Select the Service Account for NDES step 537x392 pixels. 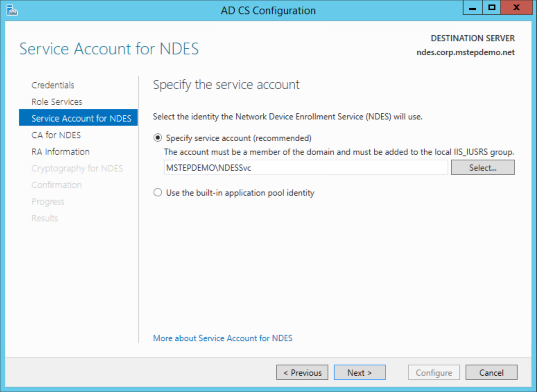pos(82,118)
